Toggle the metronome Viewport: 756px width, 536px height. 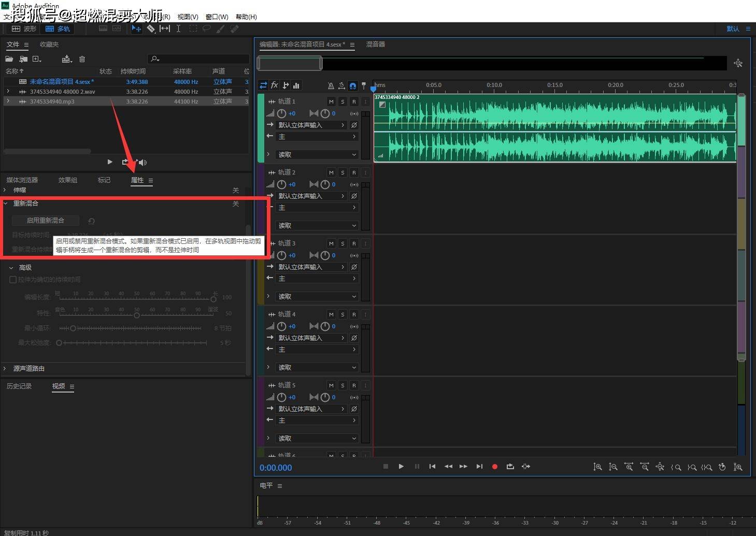click(331, 85)
